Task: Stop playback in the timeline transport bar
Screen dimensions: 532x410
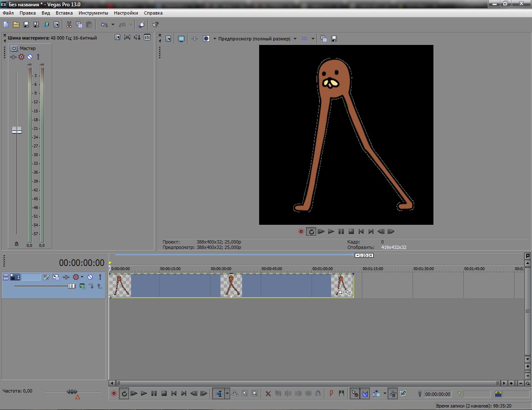Action: point(164,393)
